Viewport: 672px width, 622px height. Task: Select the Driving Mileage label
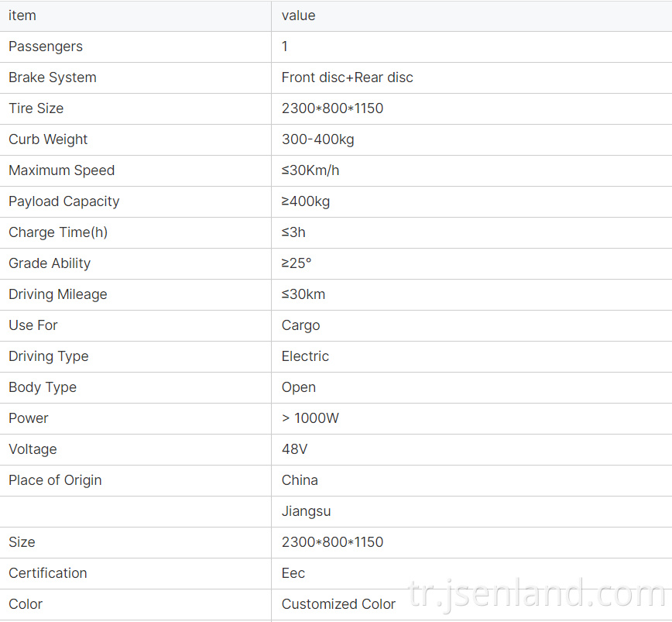(58, 294)
